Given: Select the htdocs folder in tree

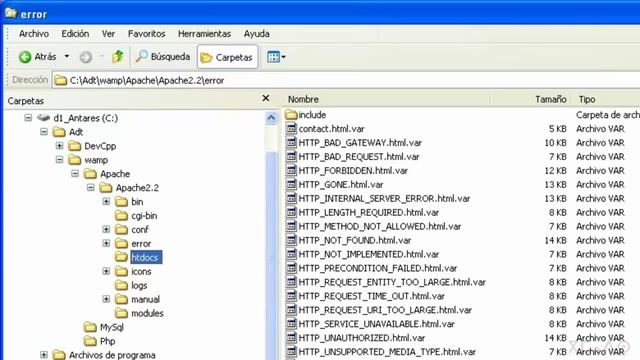Looking at the screenshot, I should pyautogui.click(x=145, y=258).
